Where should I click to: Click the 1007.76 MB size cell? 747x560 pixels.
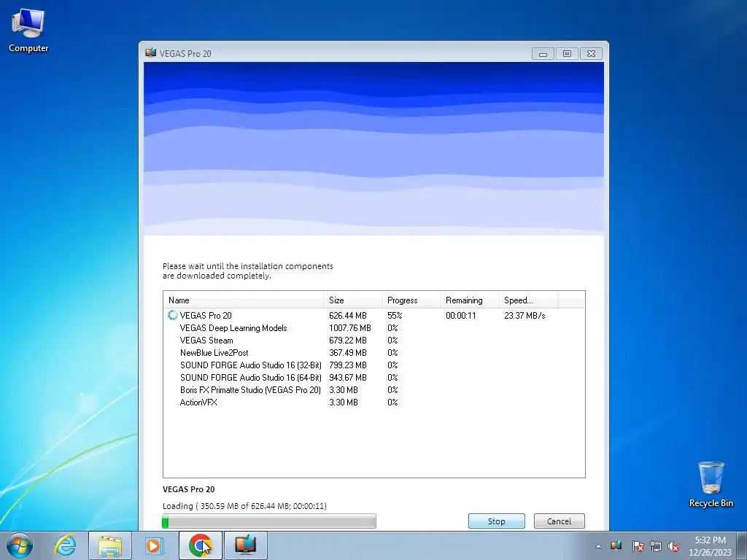pos(349,327)
